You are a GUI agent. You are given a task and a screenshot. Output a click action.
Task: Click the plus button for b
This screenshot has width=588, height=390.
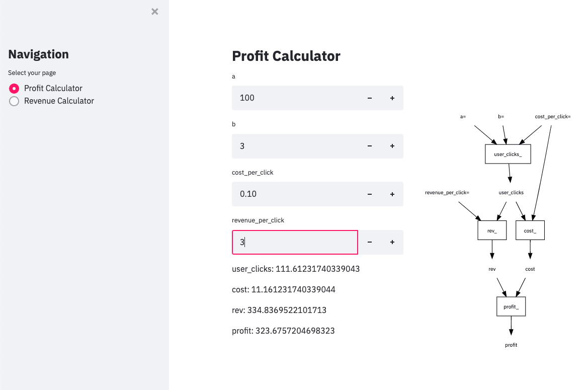coord(392,146)
